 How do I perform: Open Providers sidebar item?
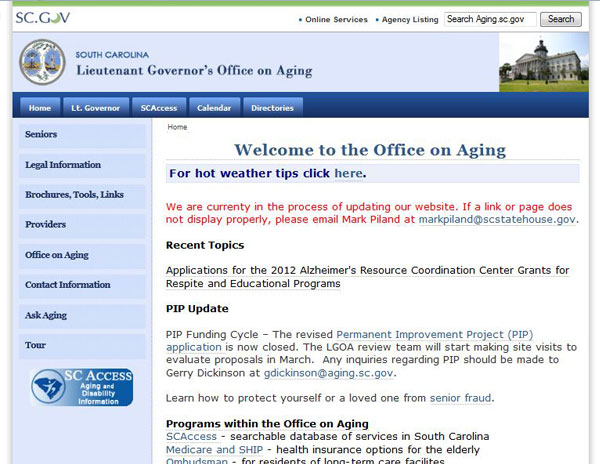(82, 225)
